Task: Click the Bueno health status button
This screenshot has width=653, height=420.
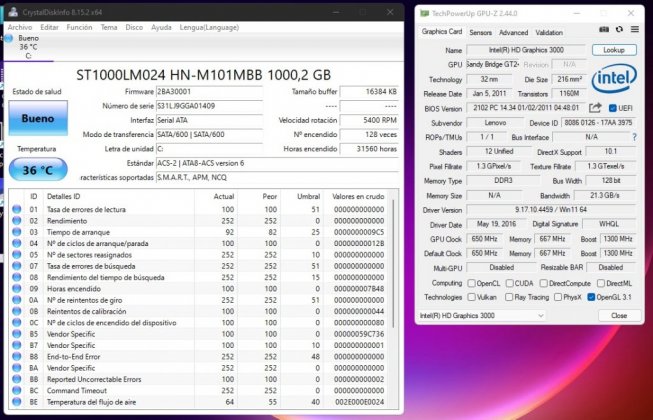Action: (x=38, y=118)
